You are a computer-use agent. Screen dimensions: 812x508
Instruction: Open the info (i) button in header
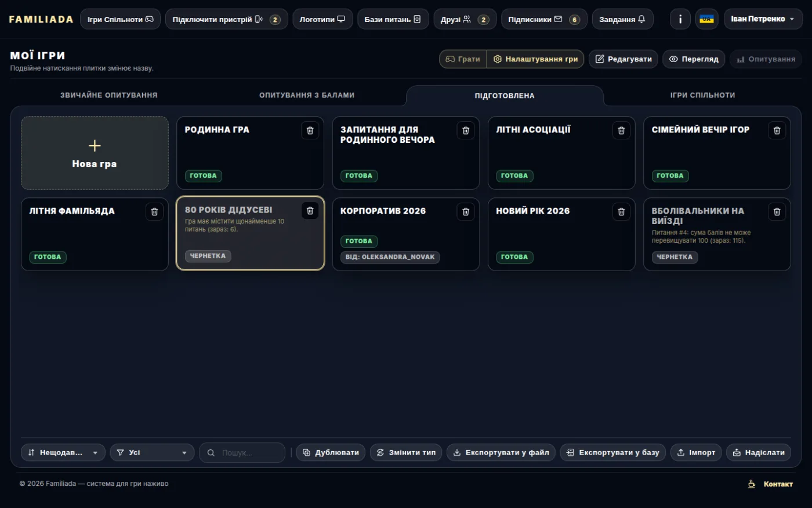click(680, 19)
